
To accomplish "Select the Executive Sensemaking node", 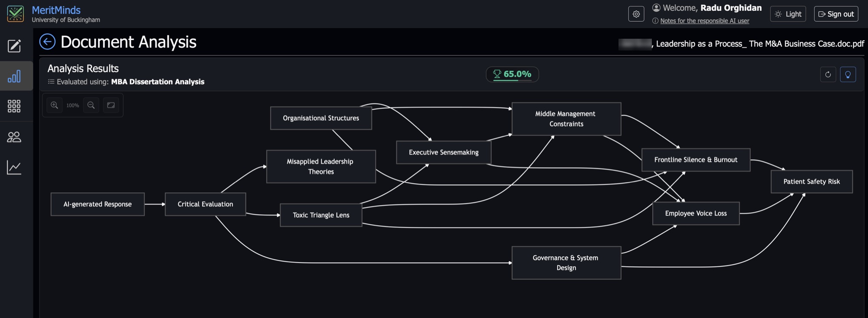I will click(444, 152).
